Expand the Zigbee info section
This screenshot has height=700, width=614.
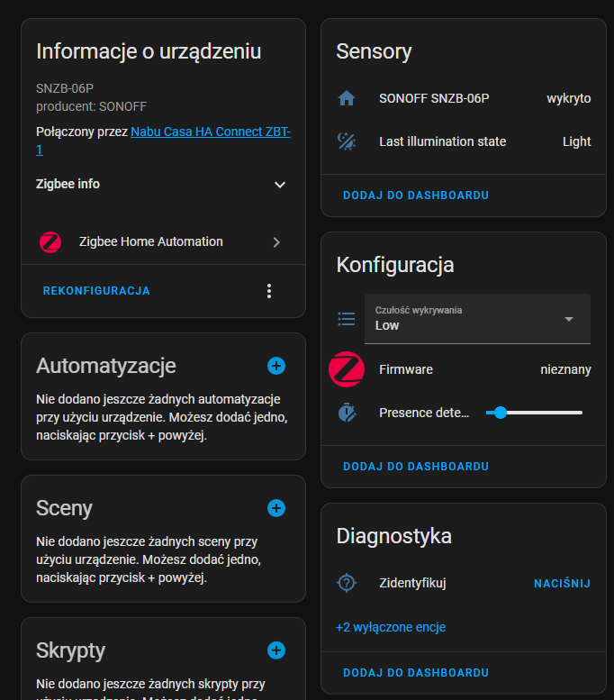[280, 185]
